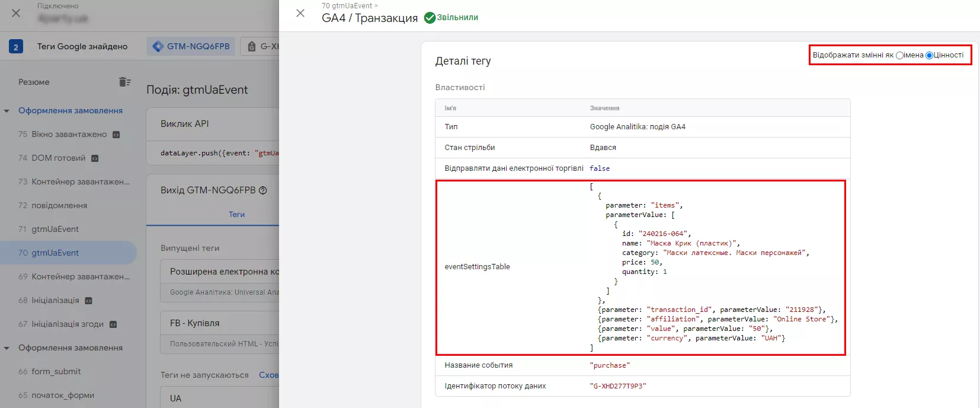Click the "G-XHD277T9P3" data stream ID
Screen dimensions: 980x408
tap(618, 386)
